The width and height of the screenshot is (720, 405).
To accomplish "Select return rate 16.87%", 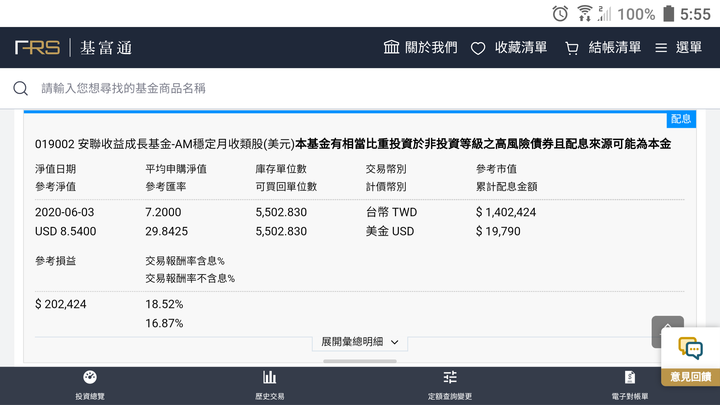I will click(164, 323).
